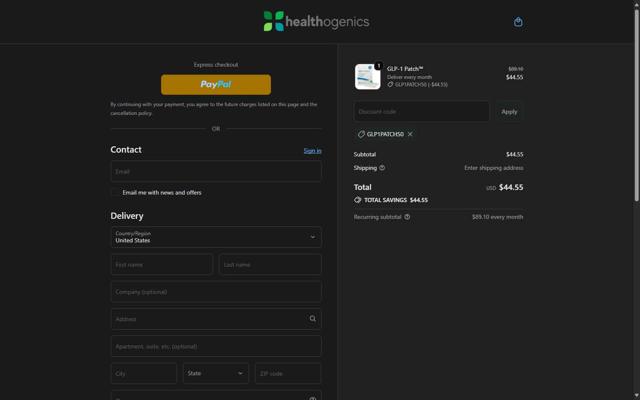Click the address search magnifier icon

313,319
